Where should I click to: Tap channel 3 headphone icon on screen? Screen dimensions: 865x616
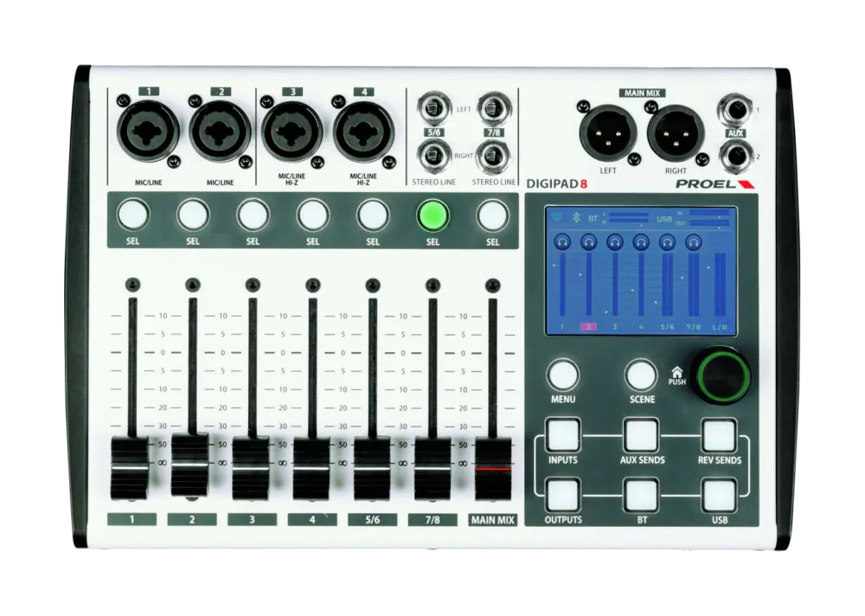[614, 241]
